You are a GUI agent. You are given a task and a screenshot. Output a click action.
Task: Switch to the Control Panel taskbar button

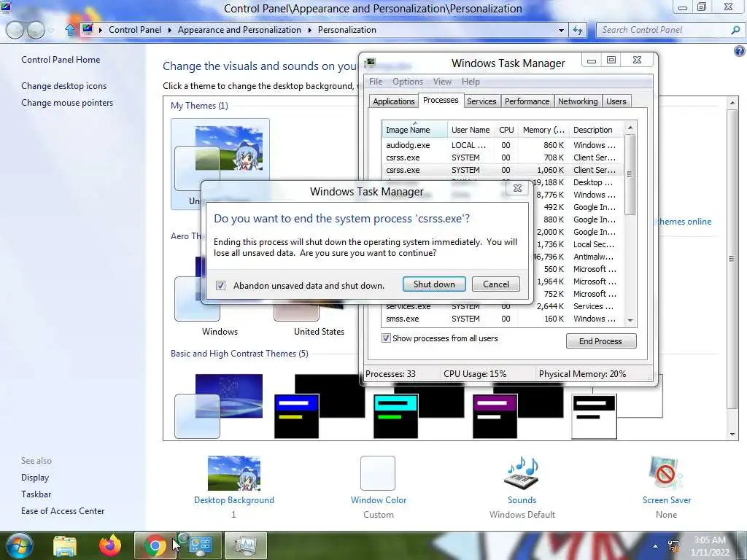tap(200, 545)
